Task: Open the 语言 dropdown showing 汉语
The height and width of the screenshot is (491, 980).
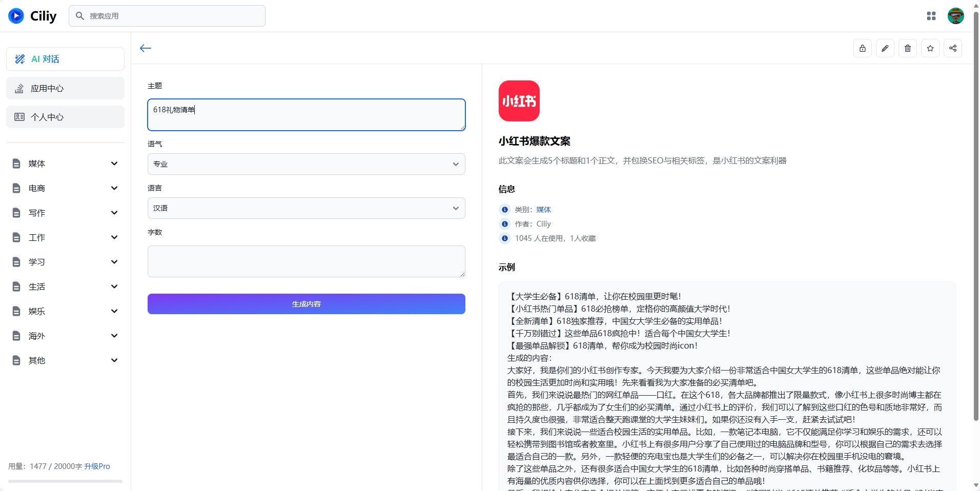Action: pyautogui.click(x=307, y=208)
